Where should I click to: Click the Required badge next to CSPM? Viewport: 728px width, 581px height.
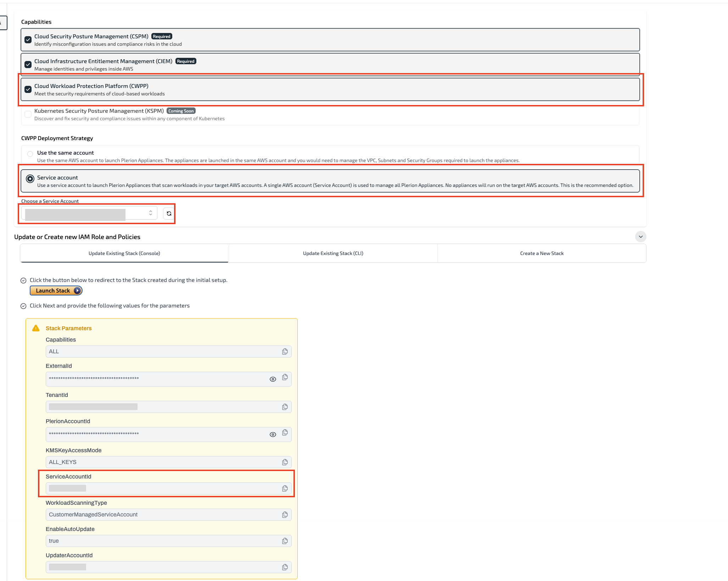162,37
